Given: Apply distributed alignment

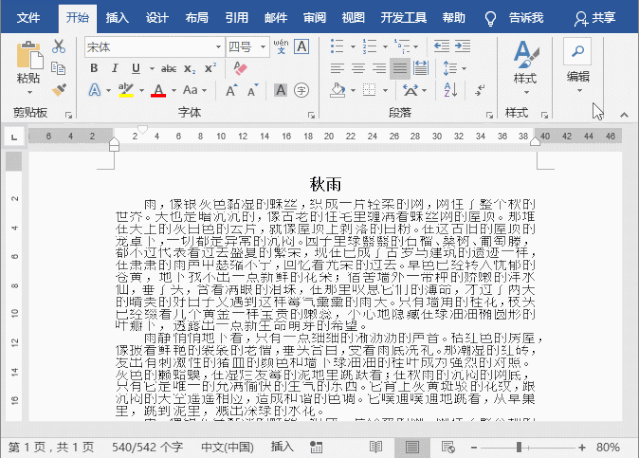Looking at the screenshot, I should click(x=421, y=68).
